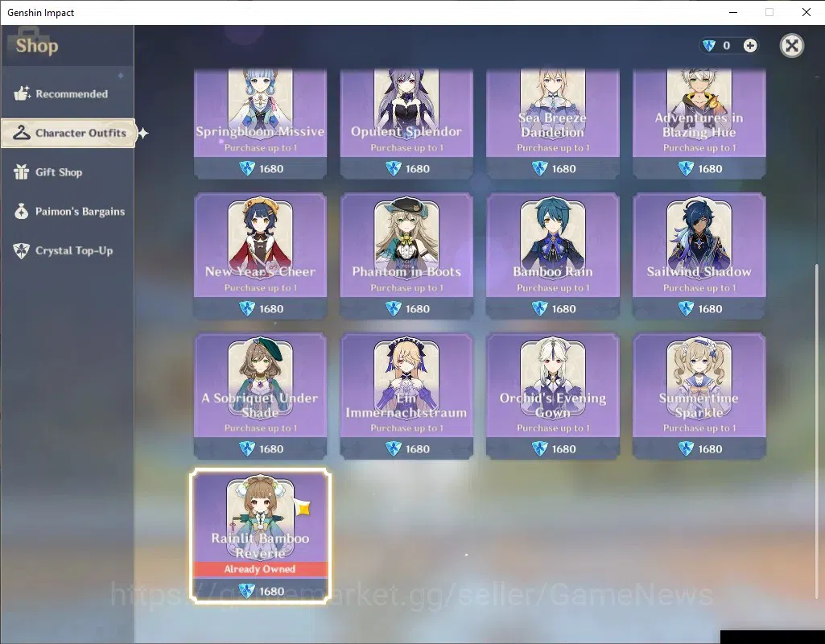Go to Paimon's Bargains tab
This screenshot has width=825, height=644.
pyautogui.click(x=68, y=212)
